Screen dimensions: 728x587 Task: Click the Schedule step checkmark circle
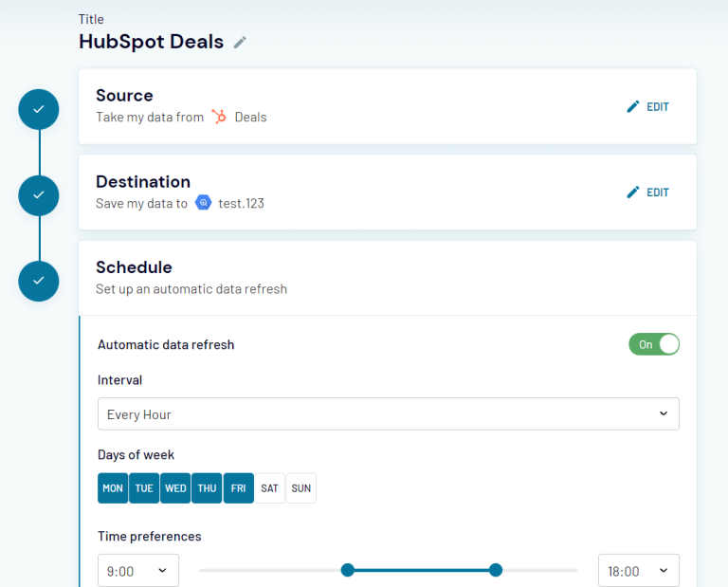pyautogui.click(x=39, y=281)
